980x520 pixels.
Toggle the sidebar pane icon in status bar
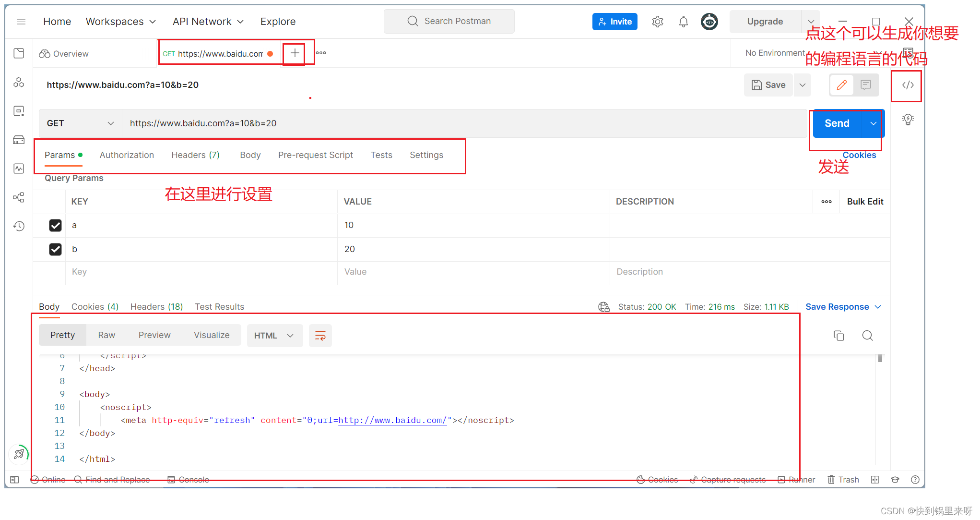[14, 480]
